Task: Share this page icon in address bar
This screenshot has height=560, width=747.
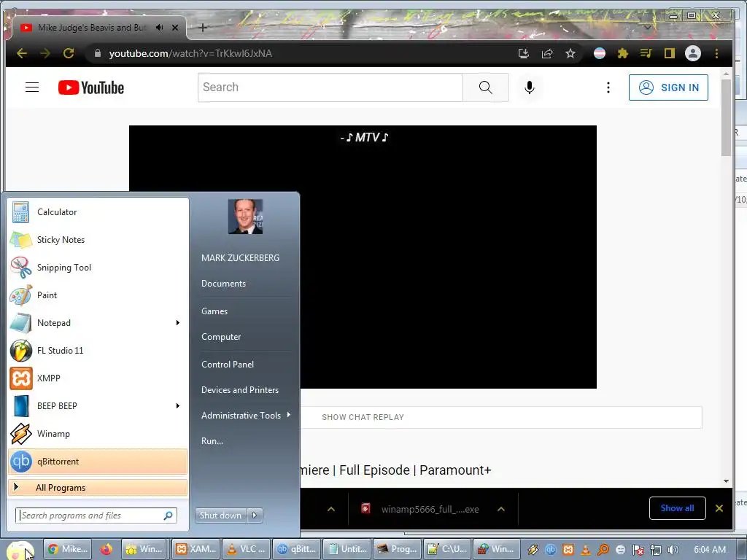Action: pos(547,53)
